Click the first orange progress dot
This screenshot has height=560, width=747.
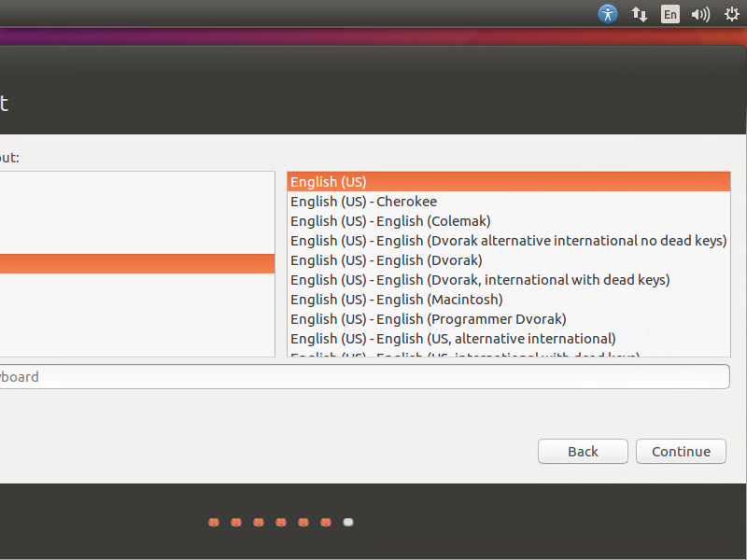214,523
